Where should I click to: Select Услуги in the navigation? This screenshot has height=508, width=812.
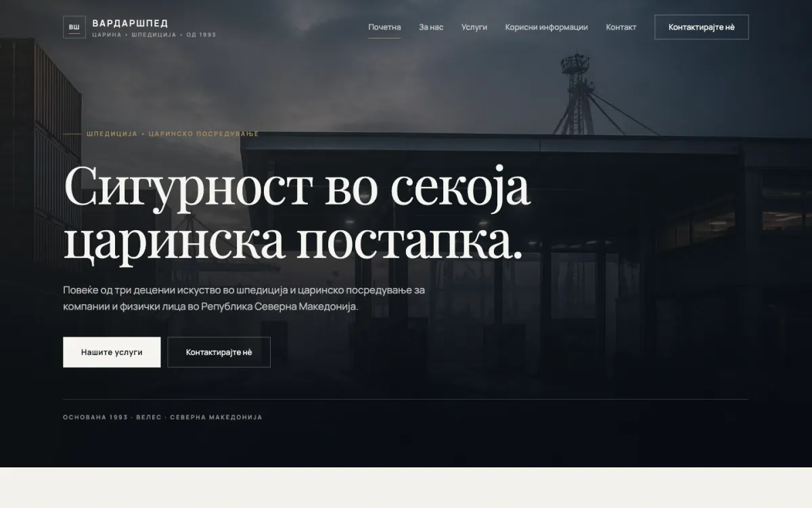click(474, 27)
